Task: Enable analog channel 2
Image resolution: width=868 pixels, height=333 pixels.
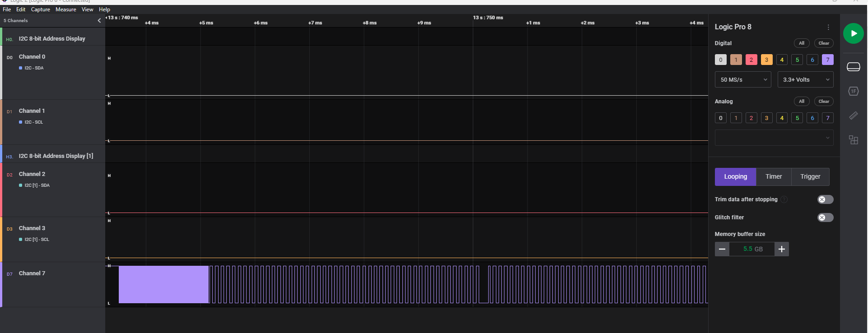Action: (x=751, y=118)
